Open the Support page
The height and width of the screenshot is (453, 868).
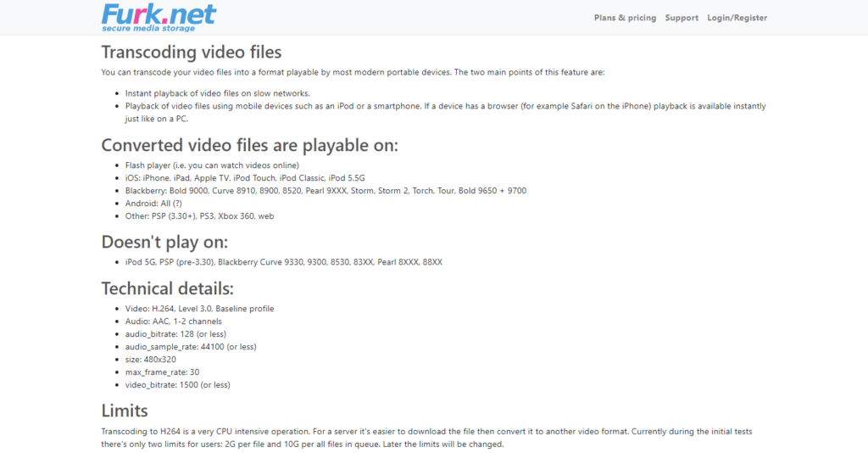click(682, 18)
